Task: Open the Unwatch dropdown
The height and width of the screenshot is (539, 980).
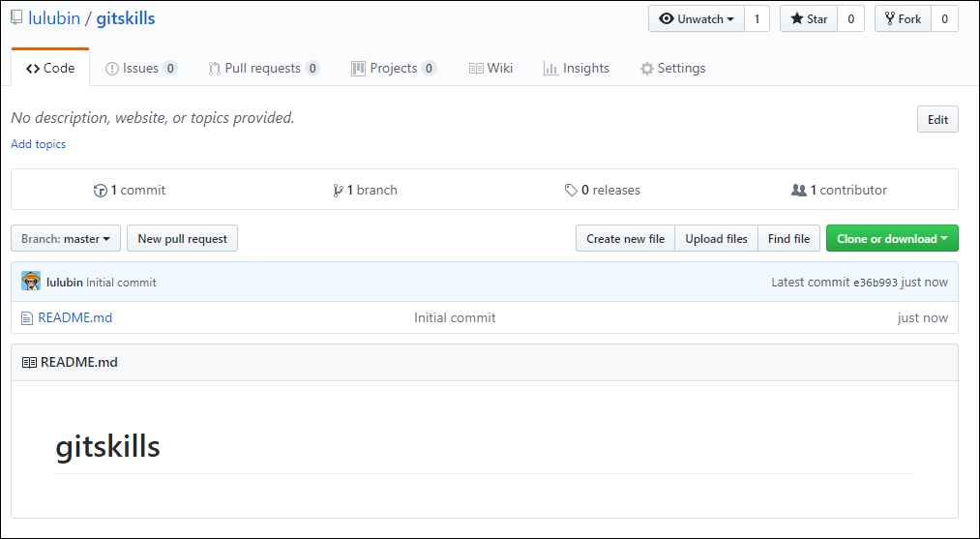Action: tap(697, 18)
